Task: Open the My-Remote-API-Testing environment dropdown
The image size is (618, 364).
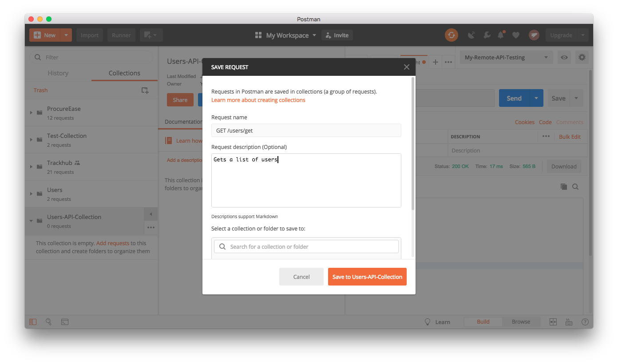Action: point(506,57)
